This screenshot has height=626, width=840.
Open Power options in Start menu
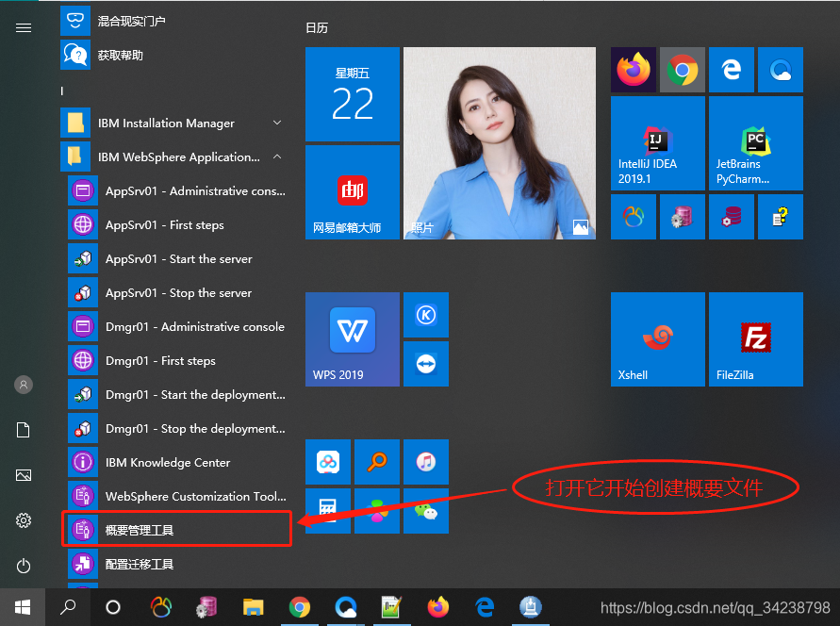tap(23, 566)
